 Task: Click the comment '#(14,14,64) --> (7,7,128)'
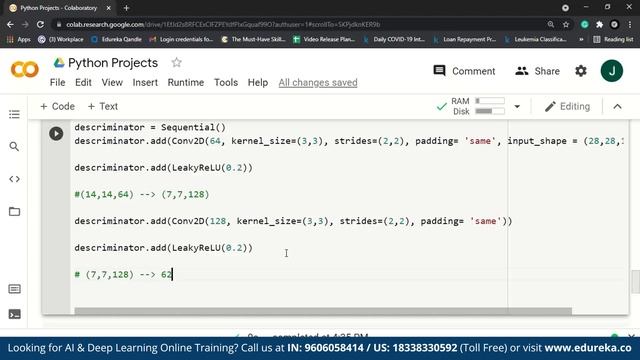[142, 194]
